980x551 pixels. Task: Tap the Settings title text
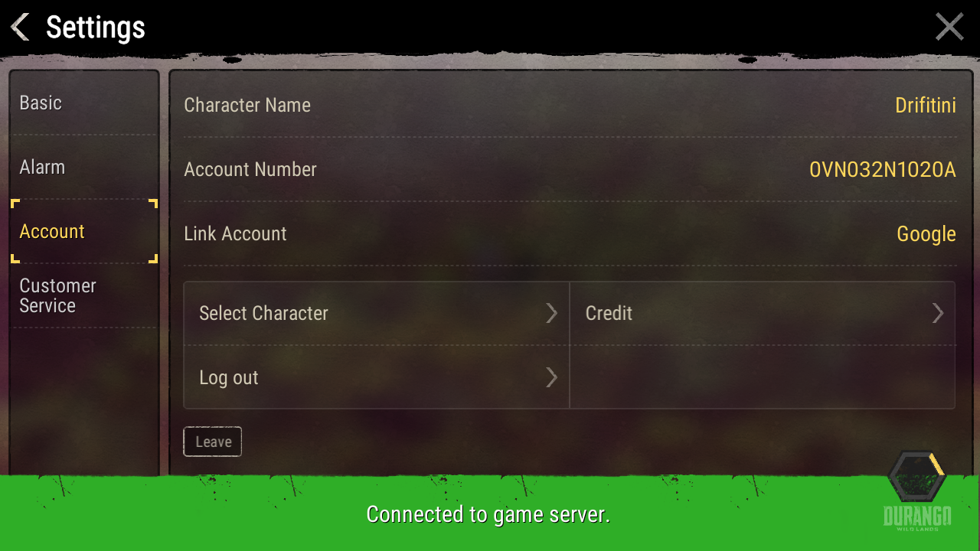pos(96,28)
